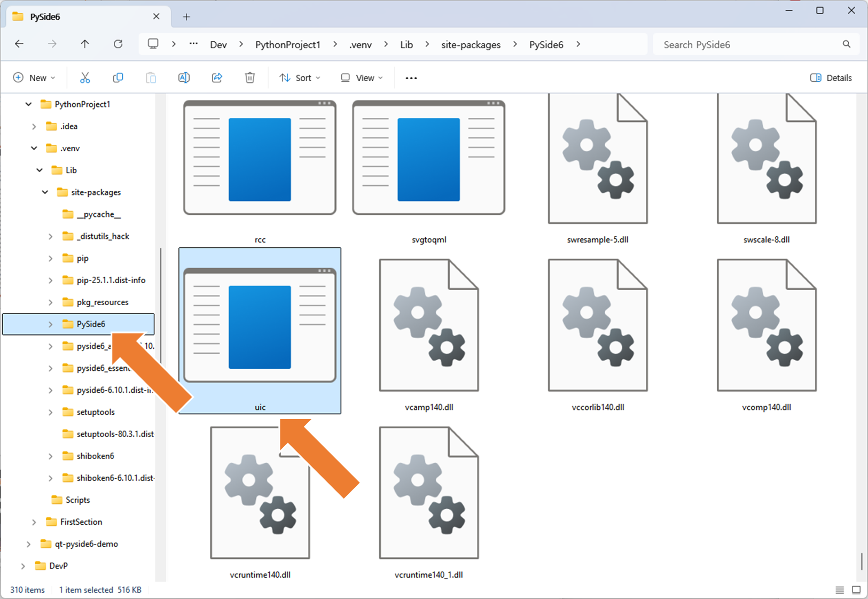The image size is (868, 599).
Task: Go back with the left arrow
Action: click(x=19, y=44)
